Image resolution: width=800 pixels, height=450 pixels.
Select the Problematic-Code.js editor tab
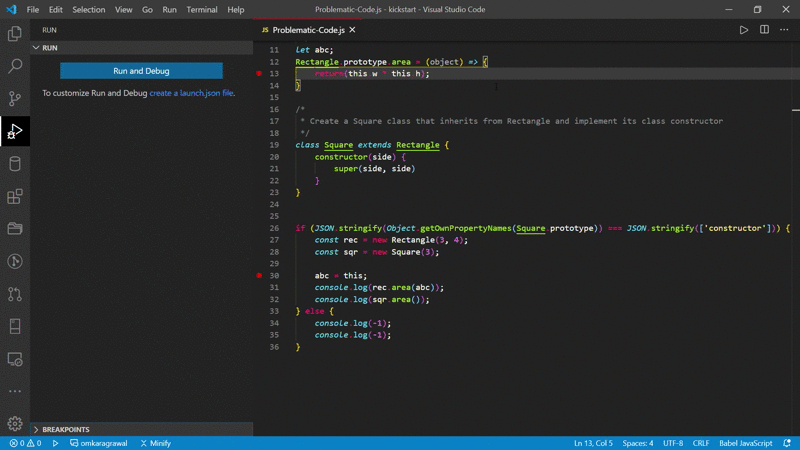308,30
